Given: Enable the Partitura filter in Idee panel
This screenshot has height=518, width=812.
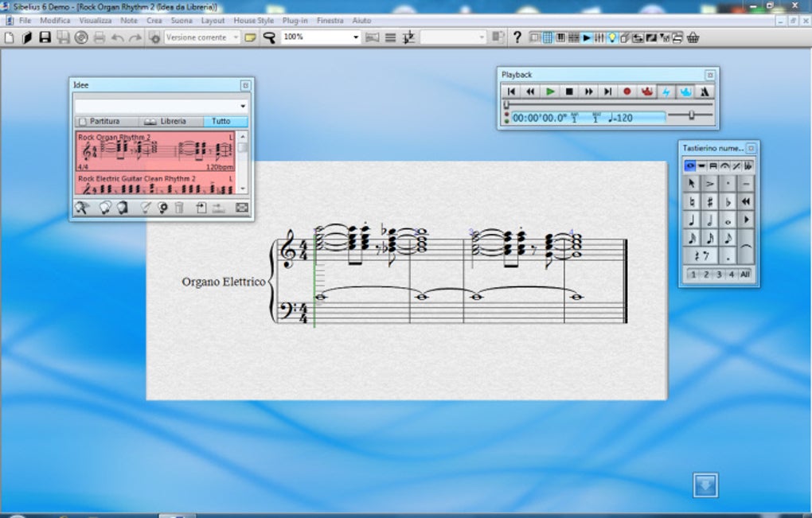Looking at the screenshot, I should pyautogui.click(x=104, y=121).
